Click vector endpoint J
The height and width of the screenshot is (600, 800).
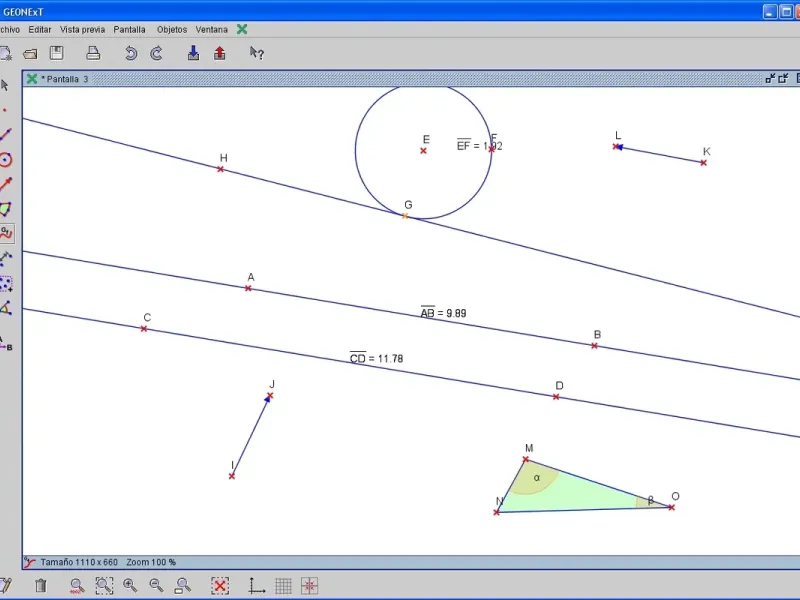pos(270,395)
